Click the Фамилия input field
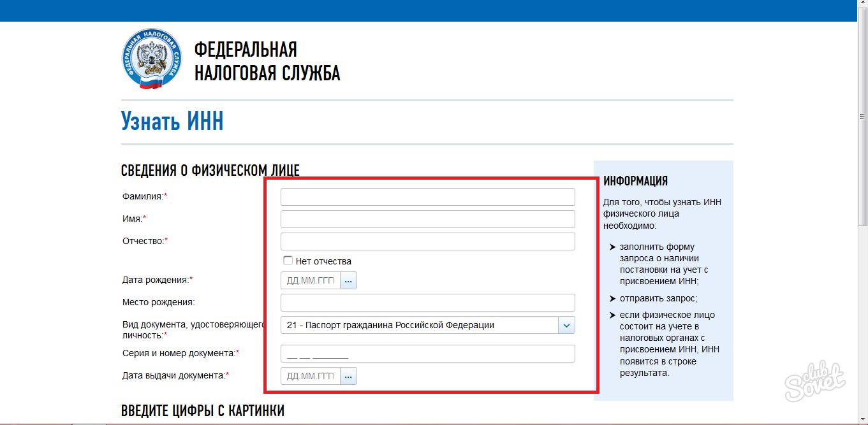Viewport: 868px width, 425px height. click(428, 197)
